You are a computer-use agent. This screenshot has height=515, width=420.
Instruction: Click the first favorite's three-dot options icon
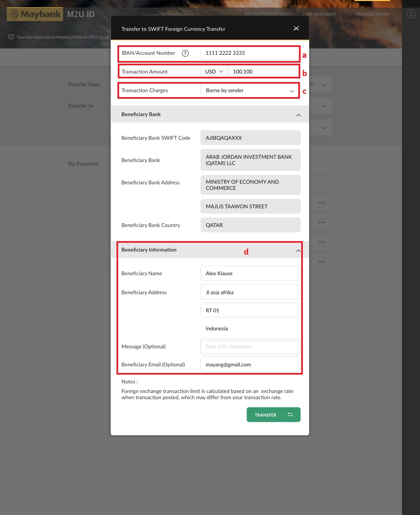pyautogui.click(x=322, y=203)
